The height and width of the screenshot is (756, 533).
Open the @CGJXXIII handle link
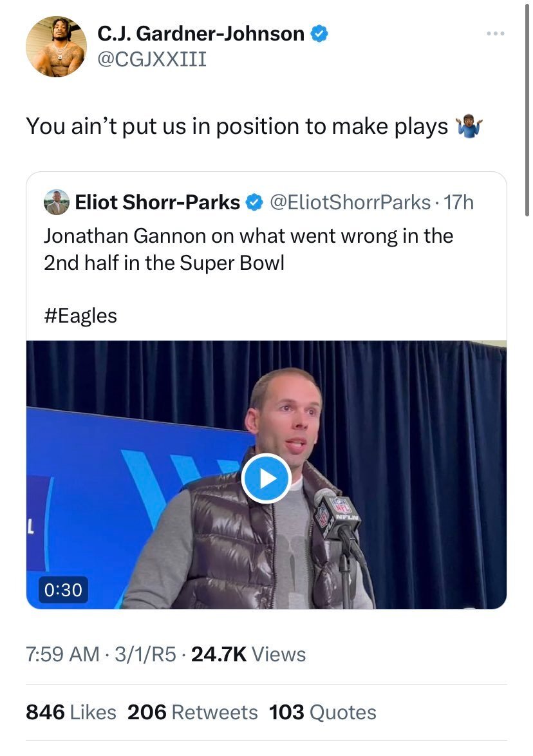(152, 59)
